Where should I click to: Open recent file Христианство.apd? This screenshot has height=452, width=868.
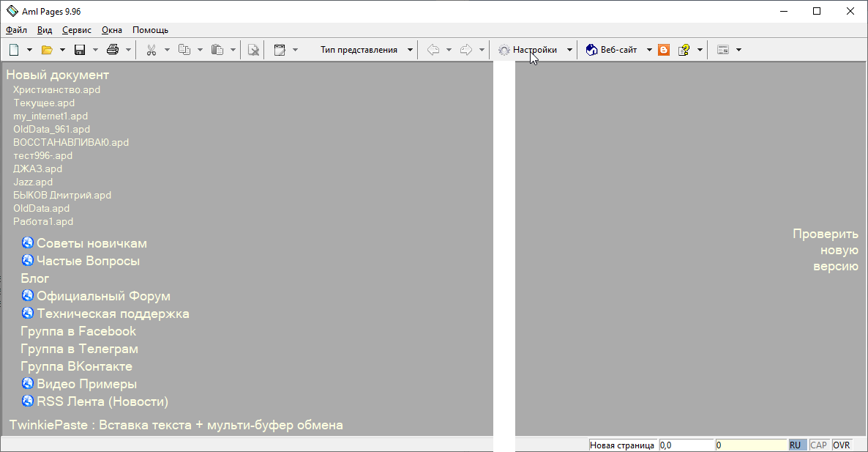coord(56,89)
